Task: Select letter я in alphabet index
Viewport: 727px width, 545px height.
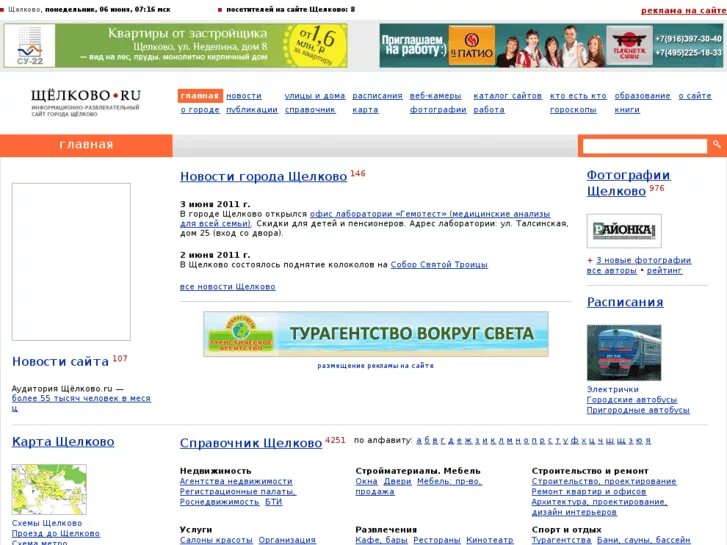Action: 648,440
